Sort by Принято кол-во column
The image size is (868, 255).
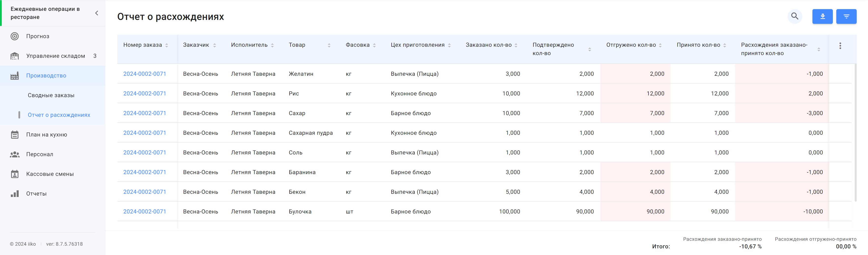pyautogui.click(x=724, y=45)
